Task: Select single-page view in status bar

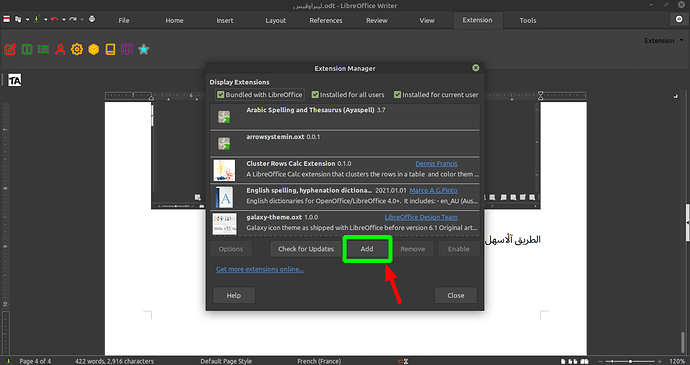Action: [x=563, y=361]
